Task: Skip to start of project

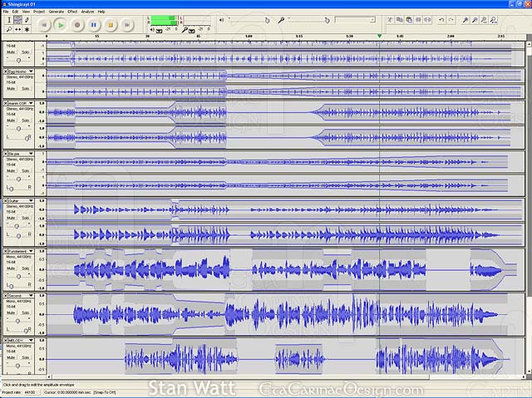Action: (45, 25)
